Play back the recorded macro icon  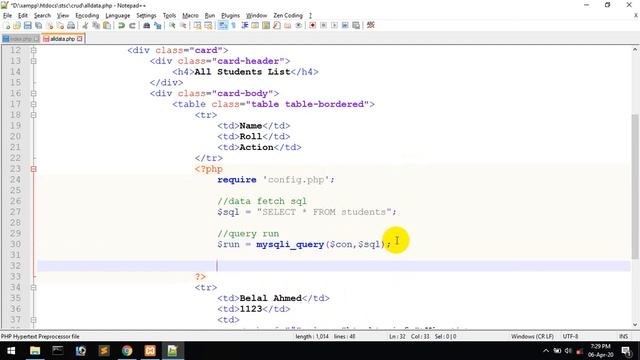click(x=334, y=25)
